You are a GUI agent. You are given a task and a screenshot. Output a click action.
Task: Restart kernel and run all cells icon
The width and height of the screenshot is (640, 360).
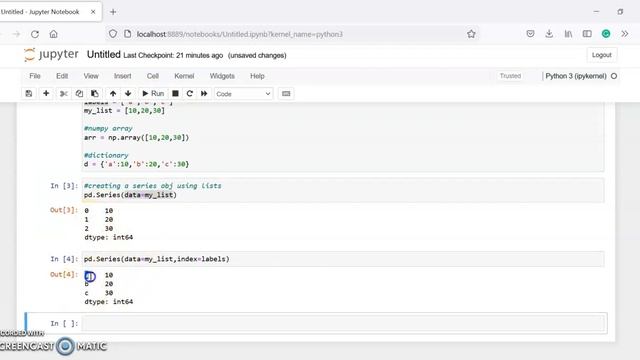204,93
